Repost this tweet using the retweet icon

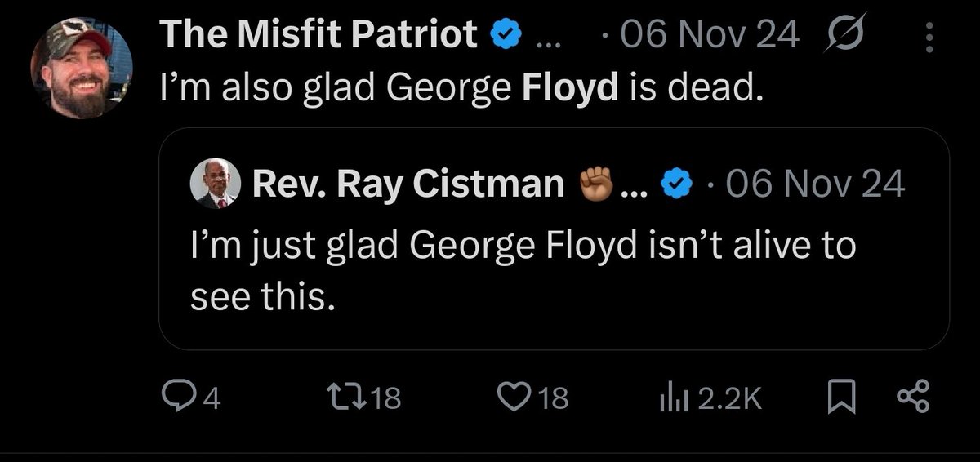(x=356, y=398)
